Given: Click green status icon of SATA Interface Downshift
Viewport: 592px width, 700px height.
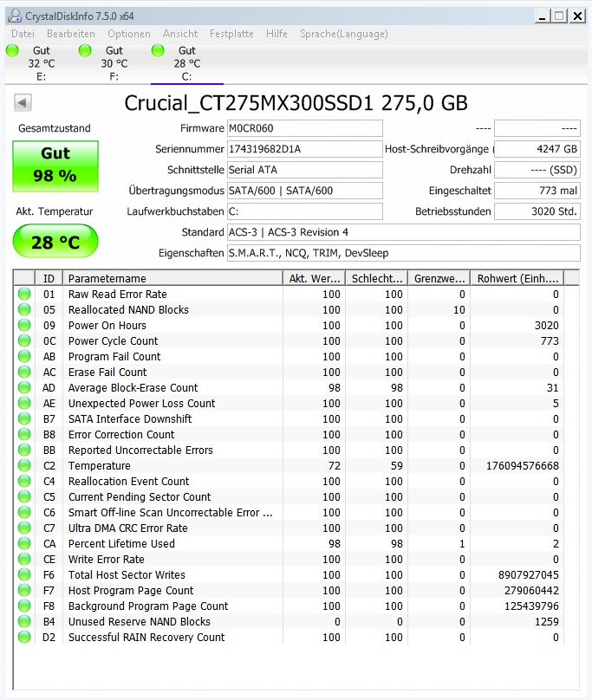Looking at the screenshot, I should (x=24, y=418).
